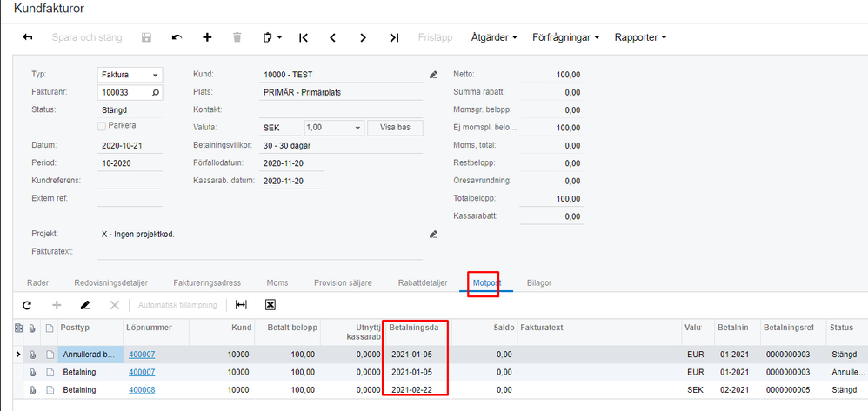Go to first record icon
Screen dimensions: 868x411
click(304, 37)
